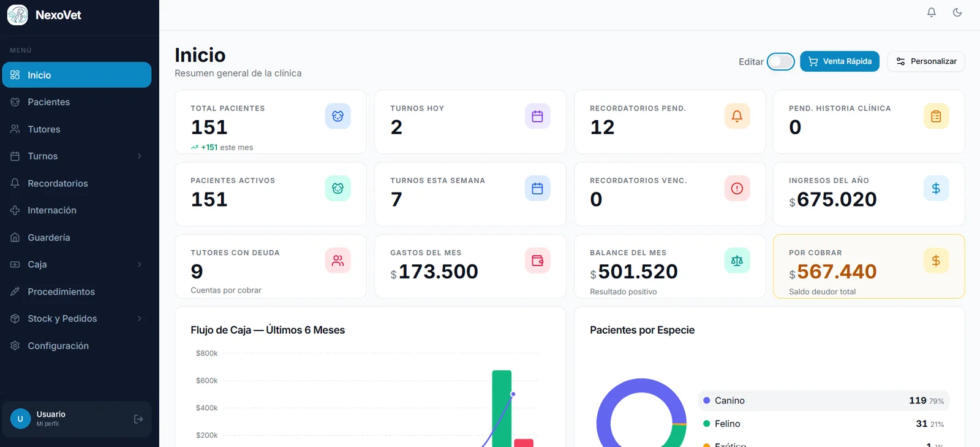Expand the Turnos submenu chevron
This screenshot has height=447, width=980.
coord(139,156)
